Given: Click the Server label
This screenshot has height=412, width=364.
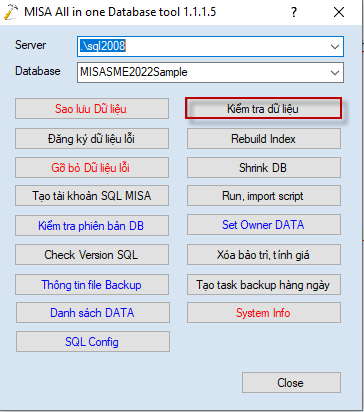Looking at the screenshot, I should (x=31, y=45).
